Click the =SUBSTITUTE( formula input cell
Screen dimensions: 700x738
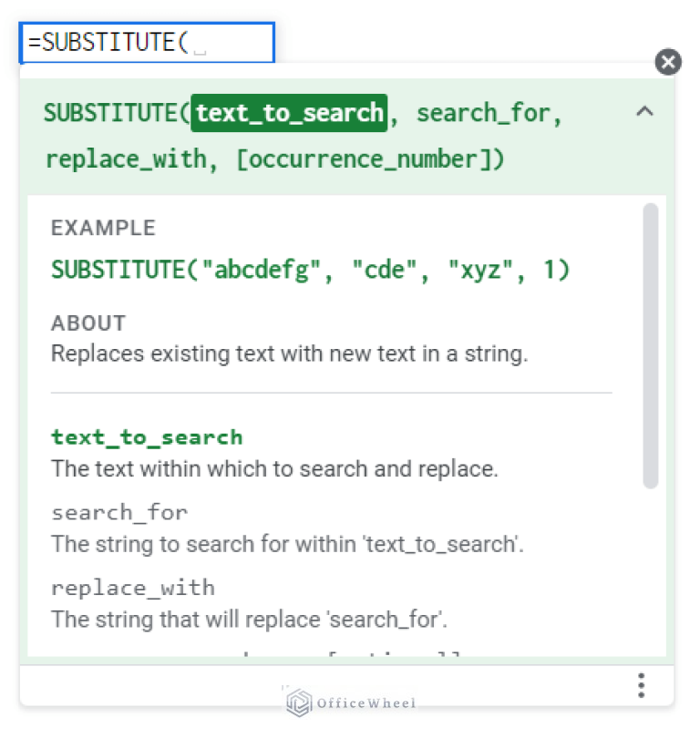pyautogui.click(x=147, y=42)
